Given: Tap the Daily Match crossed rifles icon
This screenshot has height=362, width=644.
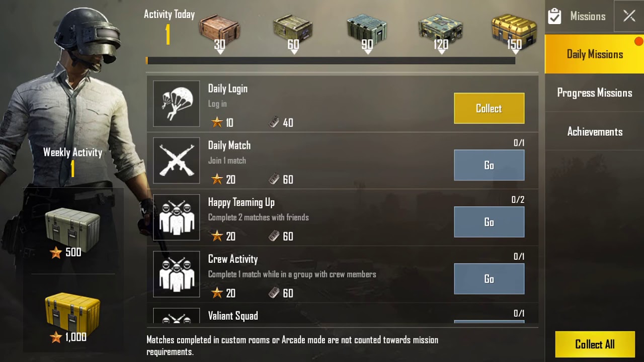Looking at the screenshot, I should click(x=177, y=160).
